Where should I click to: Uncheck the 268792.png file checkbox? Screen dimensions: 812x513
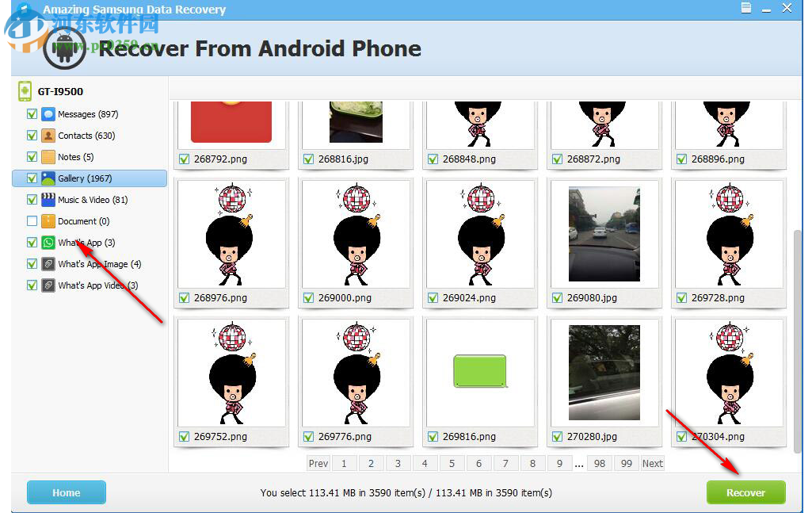184,159
